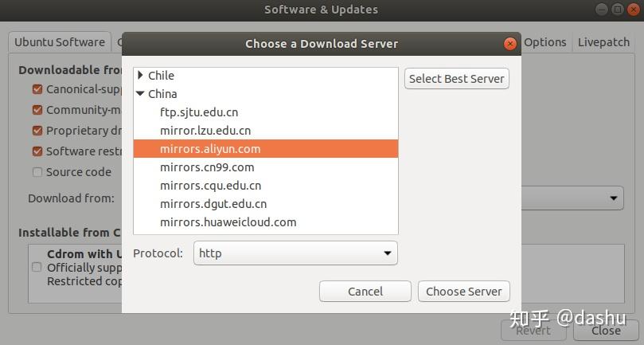Open the Livepatch tab
Image resolution: width=644 pixels, height=345 pixels.
tap(603, 42)
